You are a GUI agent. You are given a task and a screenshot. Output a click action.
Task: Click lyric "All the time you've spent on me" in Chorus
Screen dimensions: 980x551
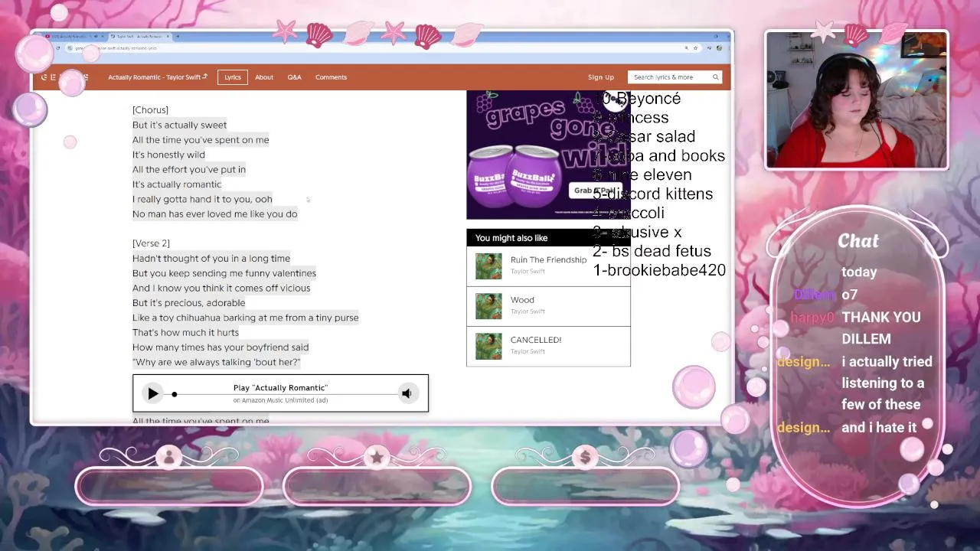point(201,140)
